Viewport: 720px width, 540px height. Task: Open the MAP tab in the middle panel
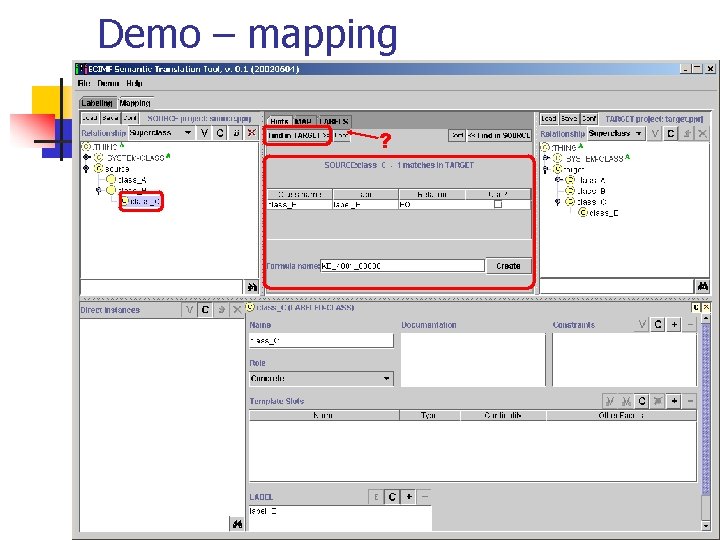304,121
